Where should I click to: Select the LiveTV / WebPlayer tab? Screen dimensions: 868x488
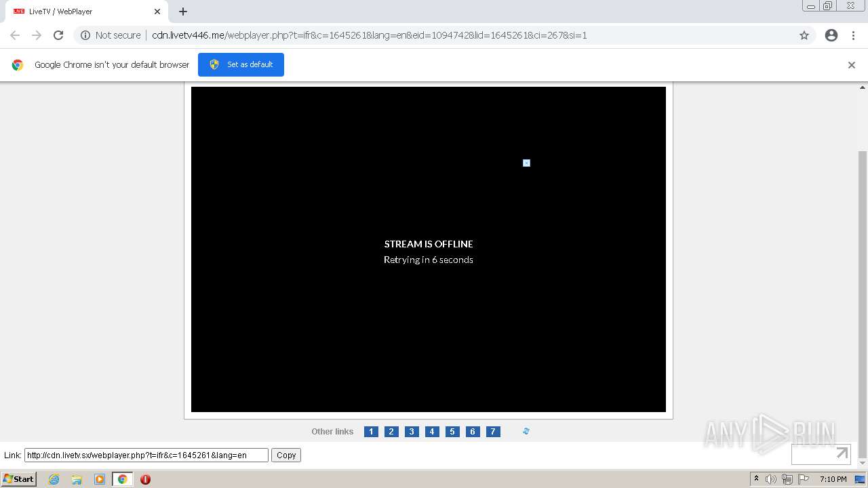[x=85, y=12]
